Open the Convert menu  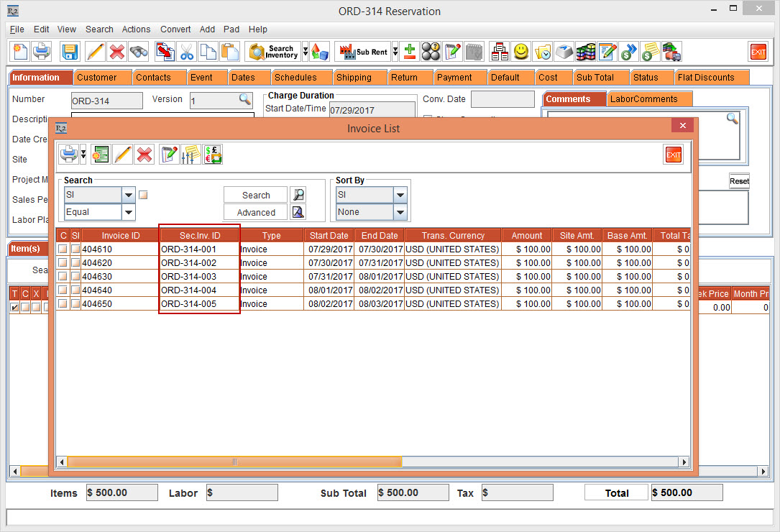click(x=175, y=29)
